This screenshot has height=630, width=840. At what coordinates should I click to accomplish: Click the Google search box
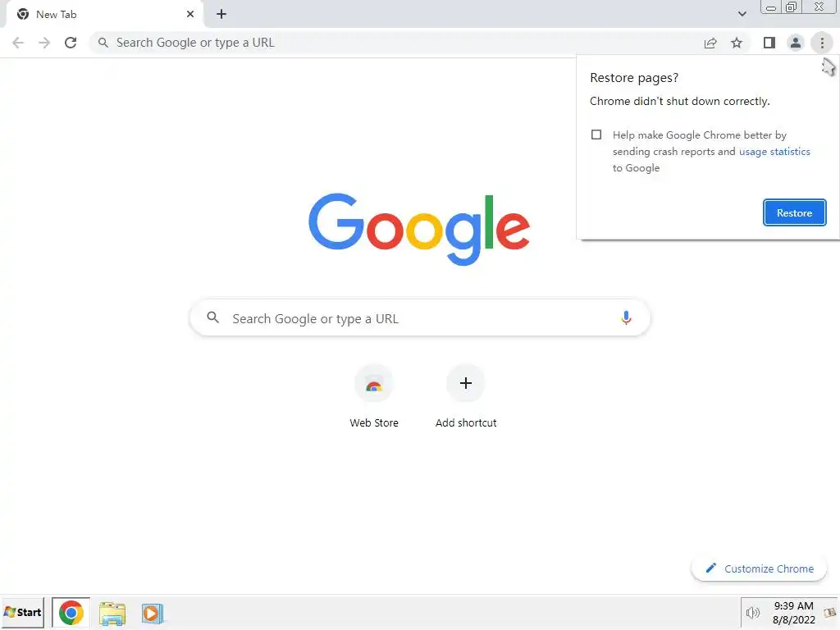click(420, 318)
